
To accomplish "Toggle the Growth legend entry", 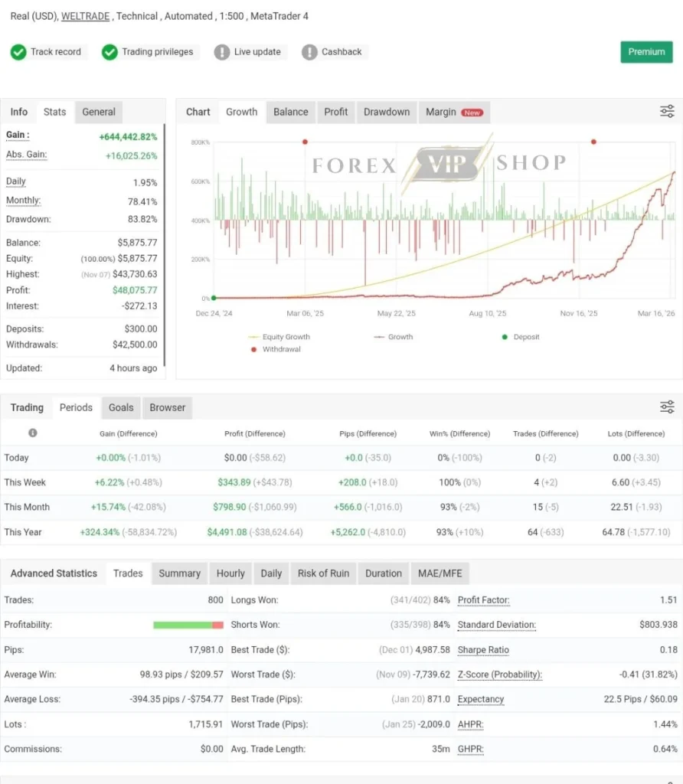I will (x=394, y=337).
